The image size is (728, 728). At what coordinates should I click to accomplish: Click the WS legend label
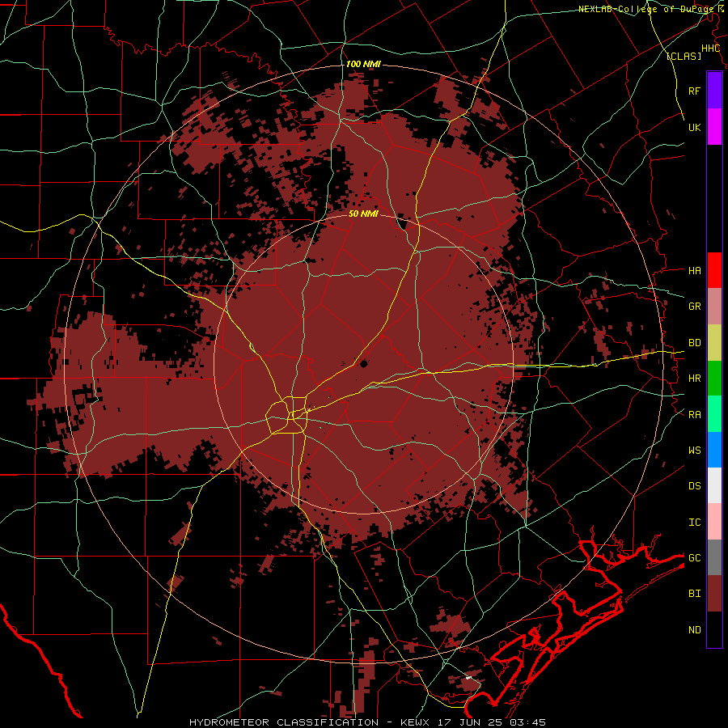tap(695, 450)
